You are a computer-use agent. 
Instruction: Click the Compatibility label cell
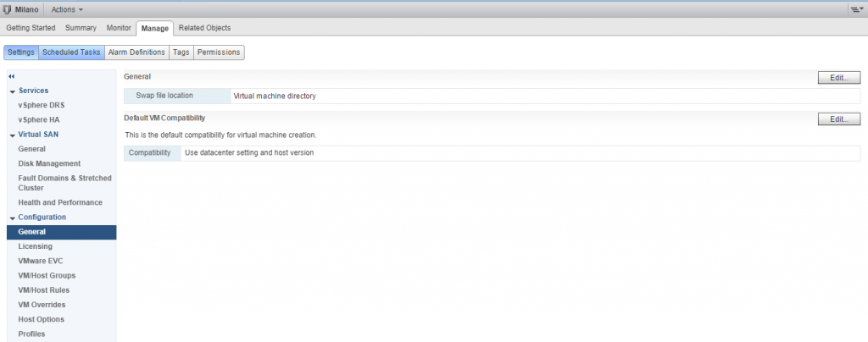[153, 153]
